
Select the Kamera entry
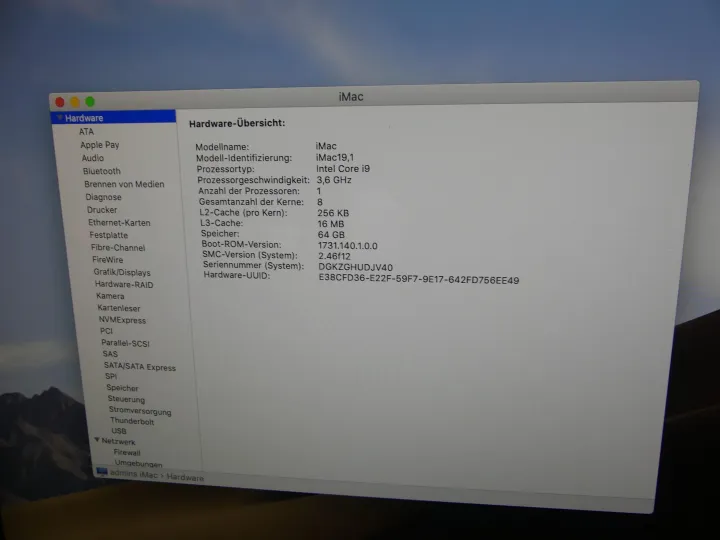pyautogui.click(x=110, y=296)
